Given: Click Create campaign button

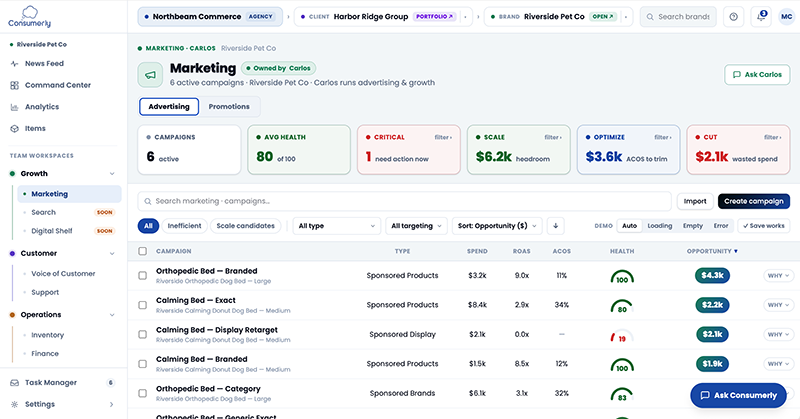Looking at the screenshot, I should [x=754, y=201].
